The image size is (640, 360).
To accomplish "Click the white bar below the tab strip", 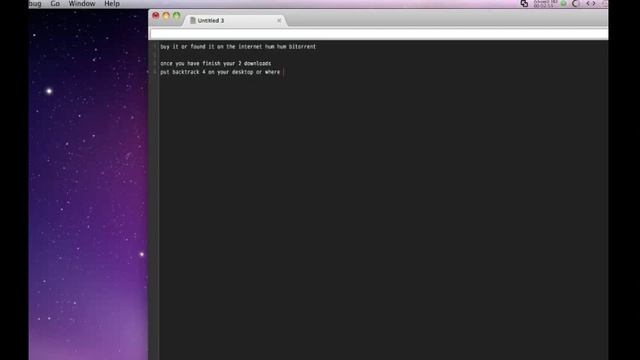I will click(379, 34).
